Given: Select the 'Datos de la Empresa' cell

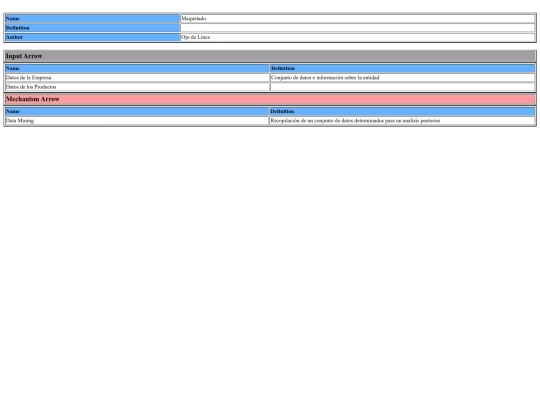Looking at the screenshot, I should tap(137, 78).
